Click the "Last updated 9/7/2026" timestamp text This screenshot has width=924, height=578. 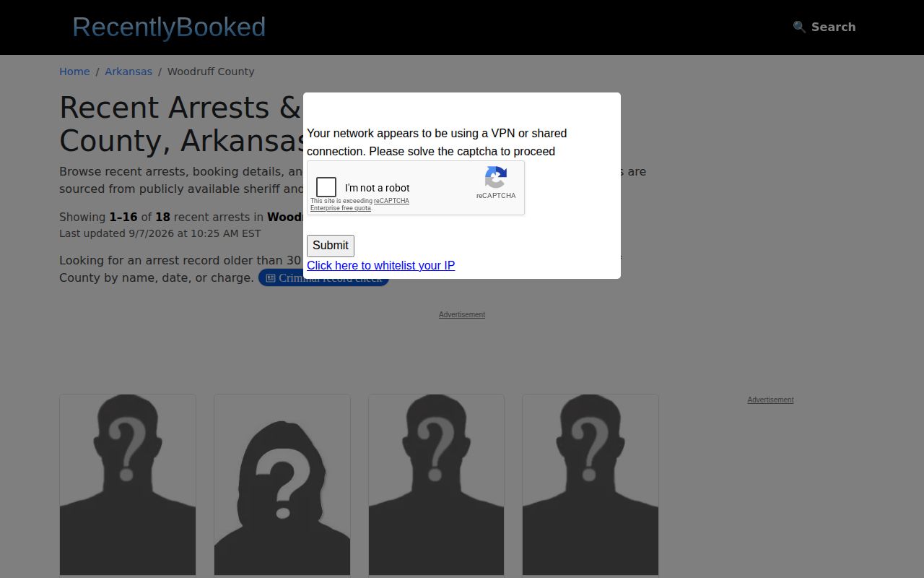[x=160, y=233]
